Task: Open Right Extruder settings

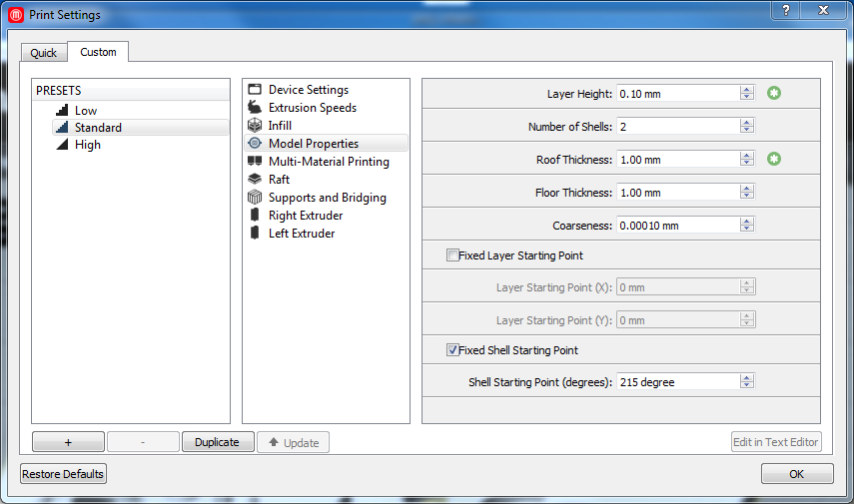Action: (326, 215)
